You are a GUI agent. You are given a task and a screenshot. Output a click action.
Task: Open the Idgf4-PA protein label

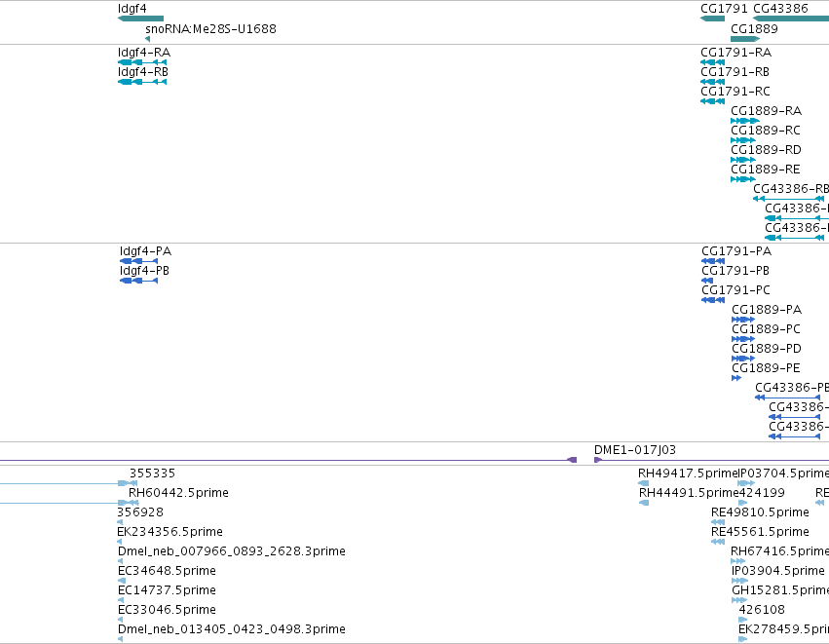click(x=145, y=251)
